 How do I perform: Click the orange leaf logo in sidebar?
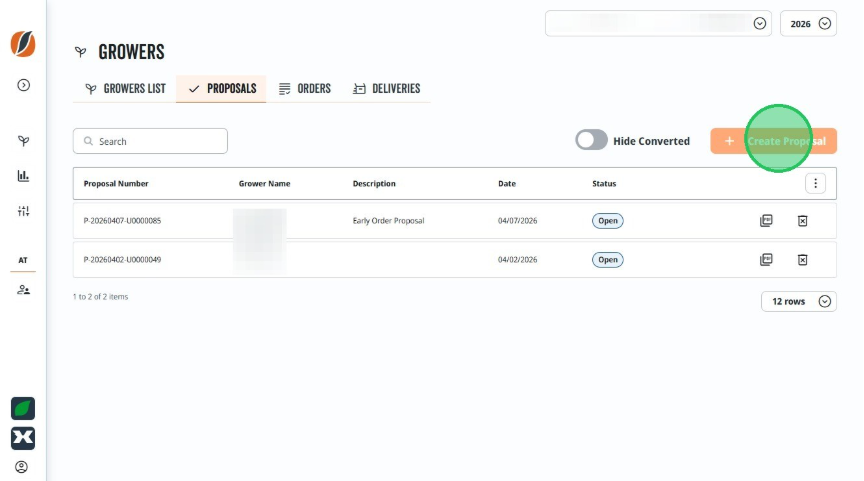click(23, 44)
